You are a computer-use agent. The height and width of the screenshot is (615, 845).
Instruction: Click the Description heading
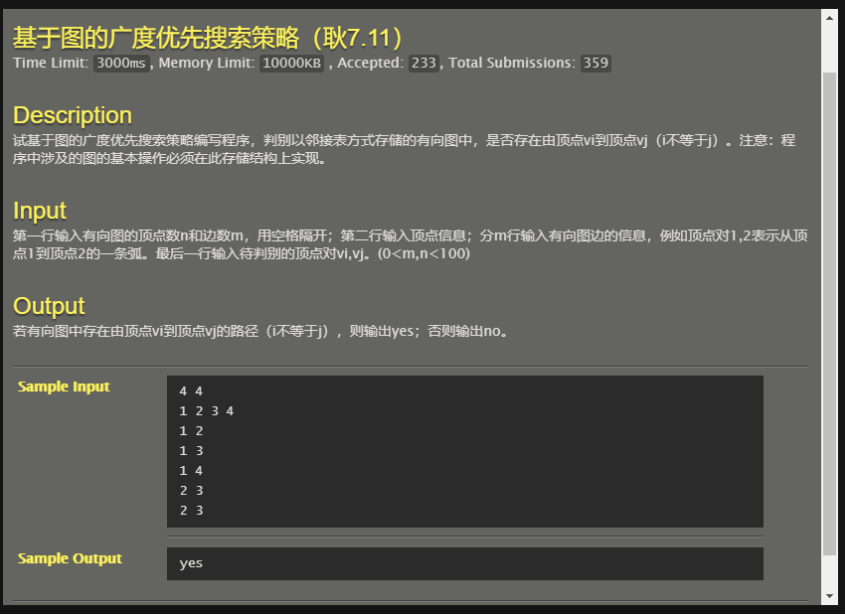[x=72, y=115]
